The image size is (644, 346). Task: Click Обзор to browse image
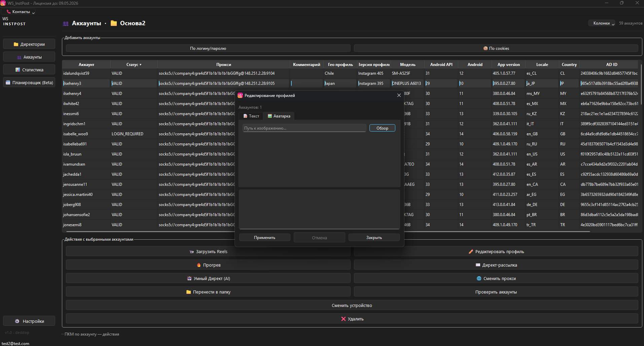coord(382,128)
